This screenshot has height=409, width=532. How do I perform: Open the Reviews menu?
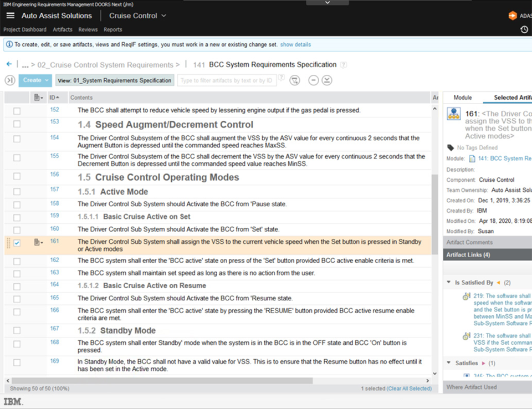88,29
